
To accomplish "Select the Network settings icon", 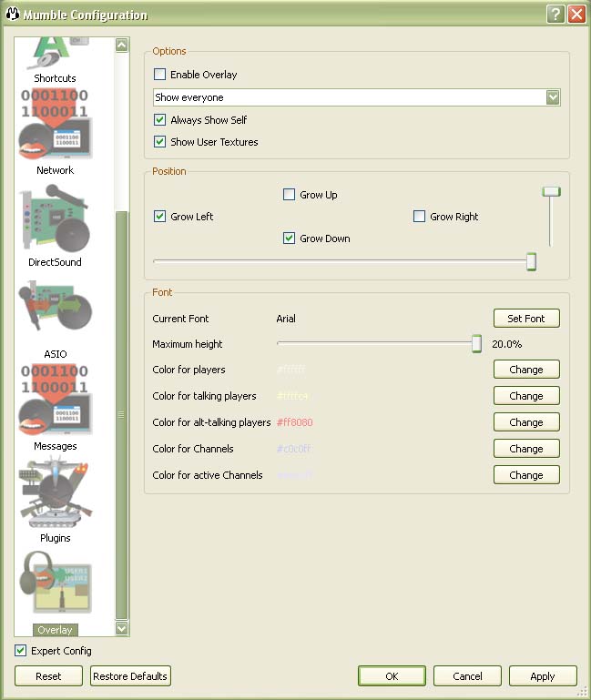I will (55, 125).
